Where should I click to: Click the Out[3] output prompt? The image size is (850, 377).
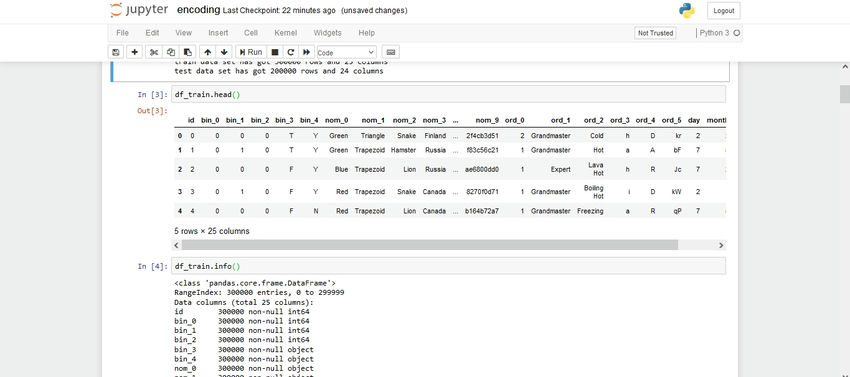click(x=153, y=111)
